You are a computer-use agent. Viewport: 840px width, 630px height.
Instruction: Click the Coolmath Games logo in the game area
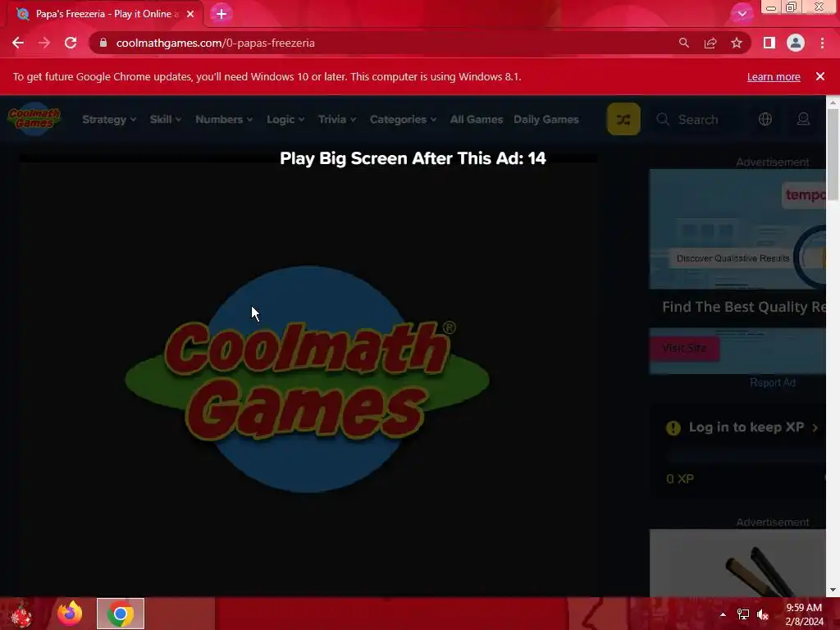pyautogui.click(x=307, y=379)
